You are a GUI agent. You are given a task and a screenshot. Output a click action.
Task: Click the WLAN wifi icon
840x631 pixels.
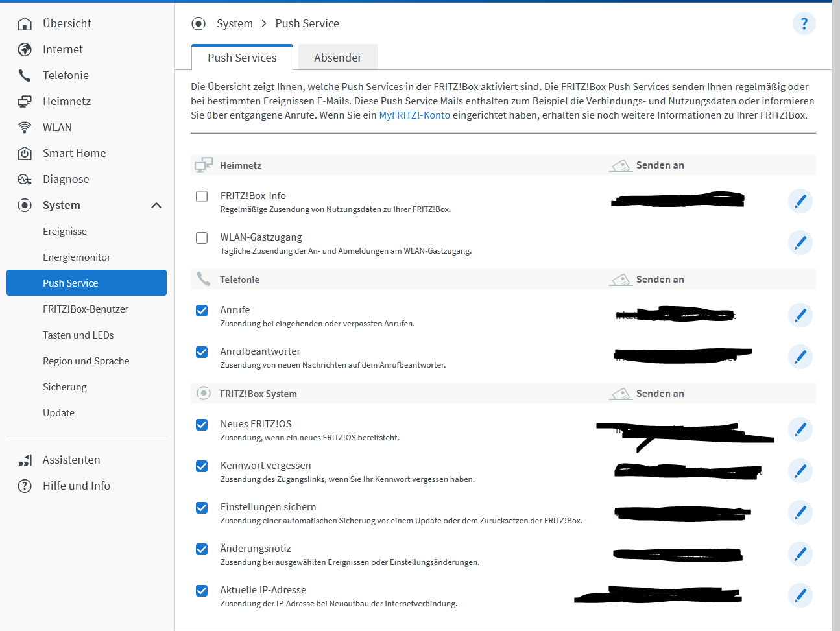(25, 127)
